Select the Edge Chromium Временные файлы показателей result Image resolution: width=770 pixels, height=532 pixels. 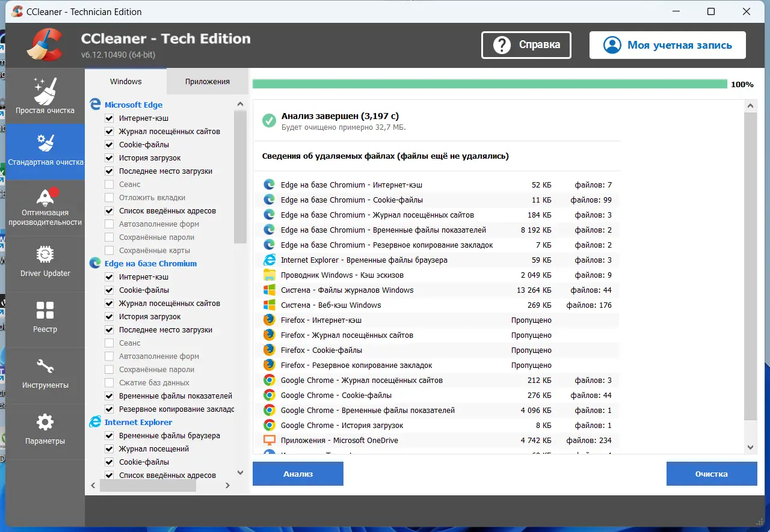click(439, 230)
